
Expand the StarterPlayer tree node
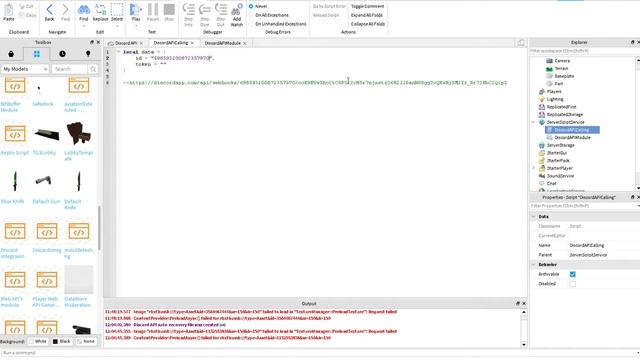533,168
